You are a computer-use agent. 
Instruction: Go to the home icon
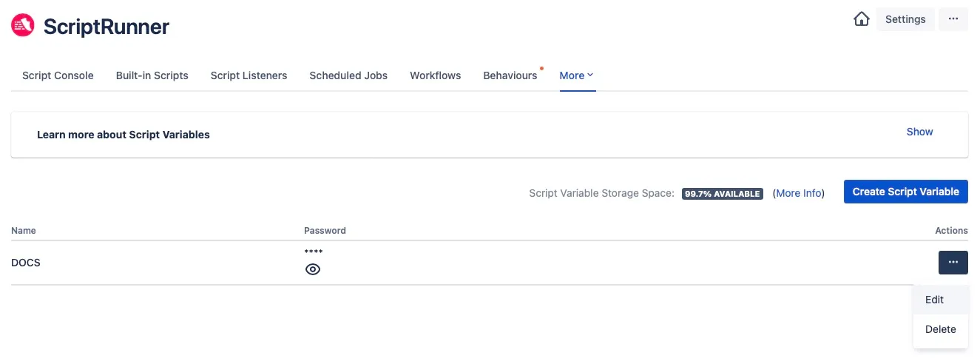(x=862, y=19)
